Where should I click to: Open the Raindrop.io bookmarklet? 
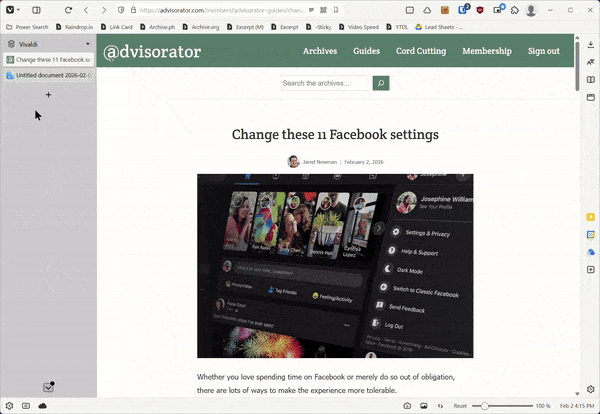point(75,27)
